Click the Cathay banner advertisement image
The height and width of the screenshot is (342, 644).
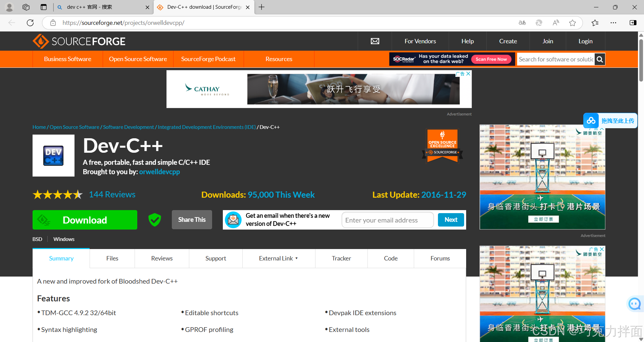pos(319,89)
